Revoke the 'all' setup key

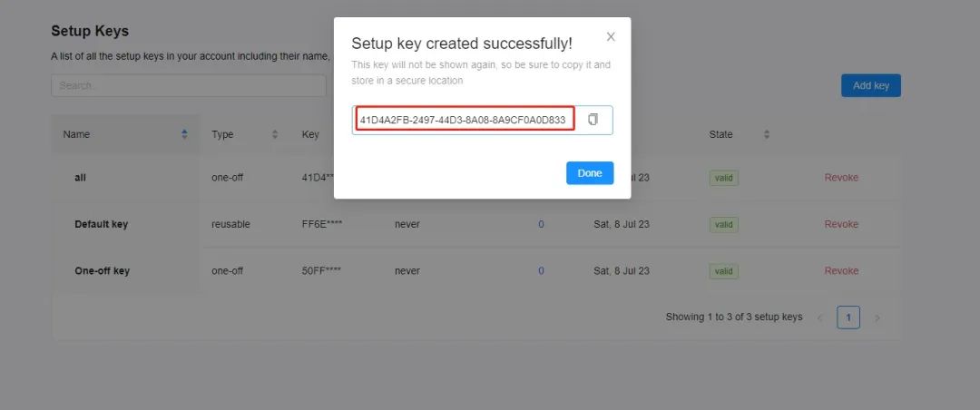(x=840, y=178)
